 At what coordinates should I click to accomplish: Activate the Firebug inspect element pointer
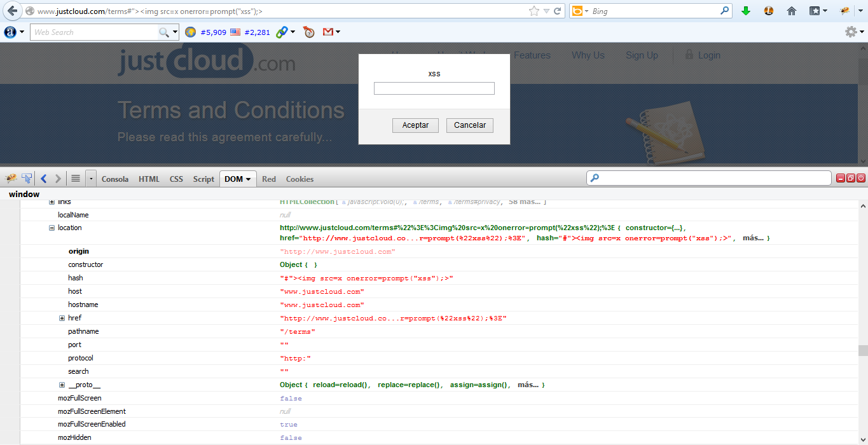click(x=27, y=179)
